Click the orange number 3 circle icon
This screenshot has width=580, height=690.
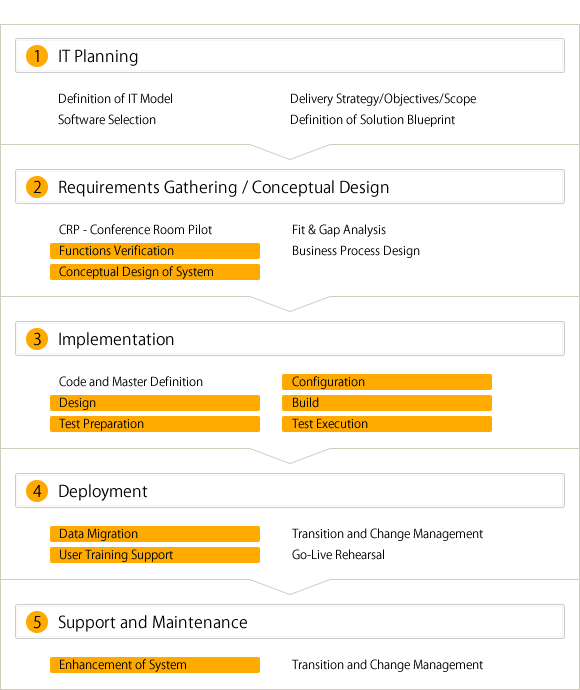click(x=37, y=339)
